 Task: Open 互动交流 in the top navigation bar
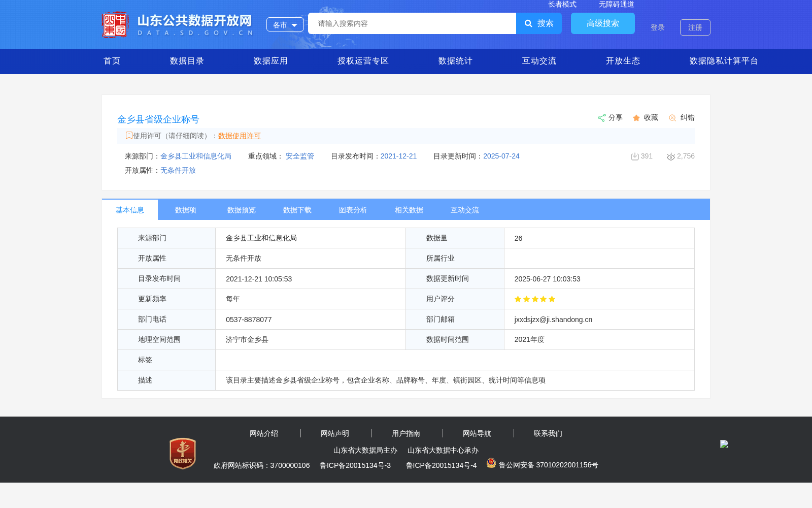click(x=539, y=61)
